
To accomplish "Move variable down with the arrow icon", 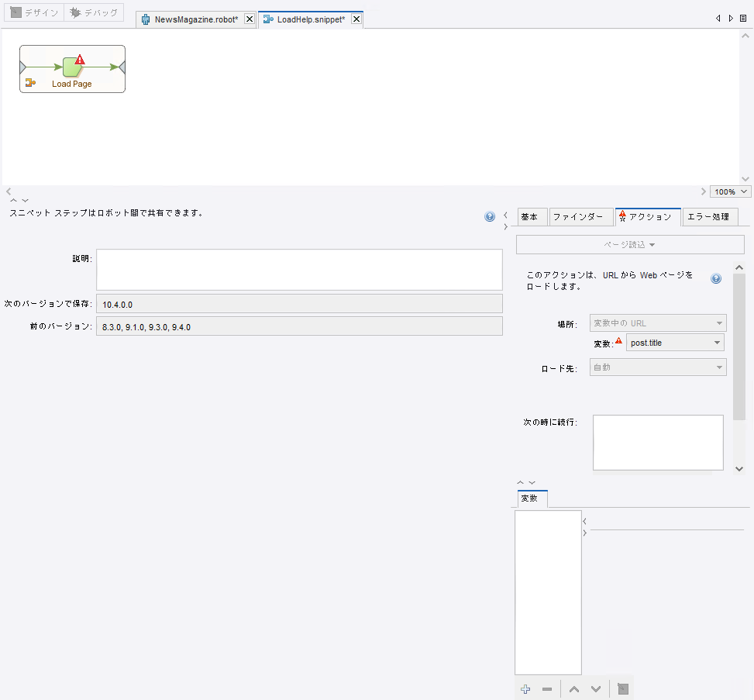I will (x=595, y=689).
